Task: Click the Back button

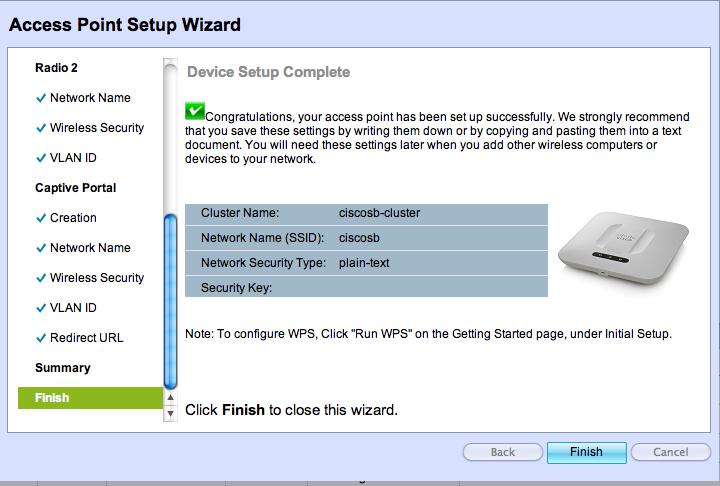Action: 503,452
